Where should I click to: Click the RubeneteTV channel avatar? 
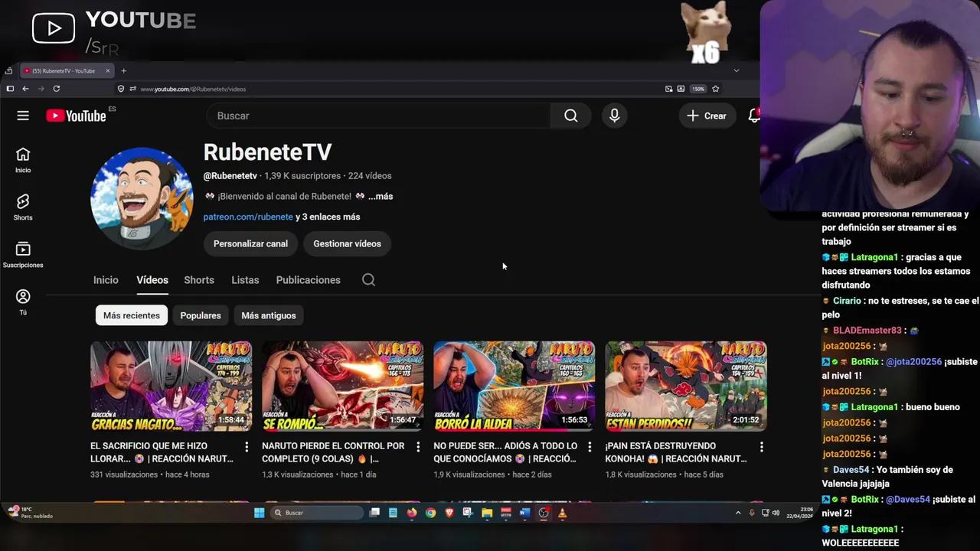[x=142, y=198]
